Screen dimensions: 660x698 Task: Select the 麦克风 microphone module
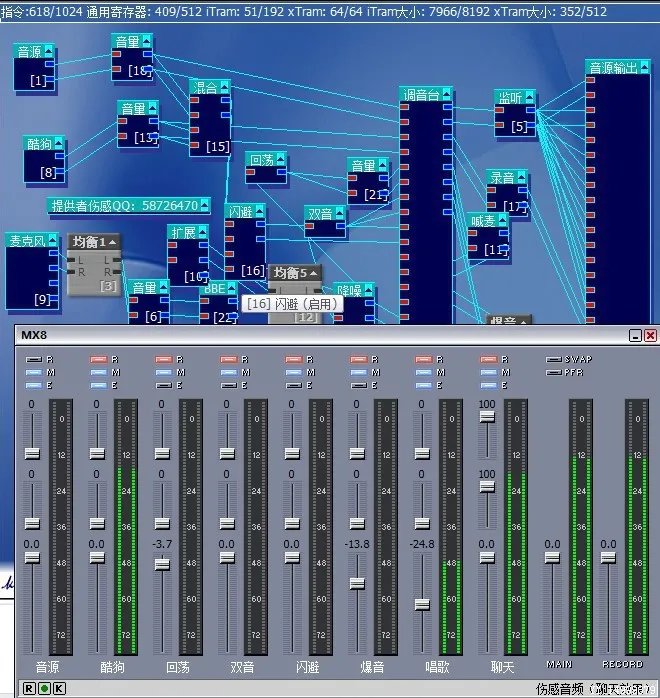[x=27, y=240]
